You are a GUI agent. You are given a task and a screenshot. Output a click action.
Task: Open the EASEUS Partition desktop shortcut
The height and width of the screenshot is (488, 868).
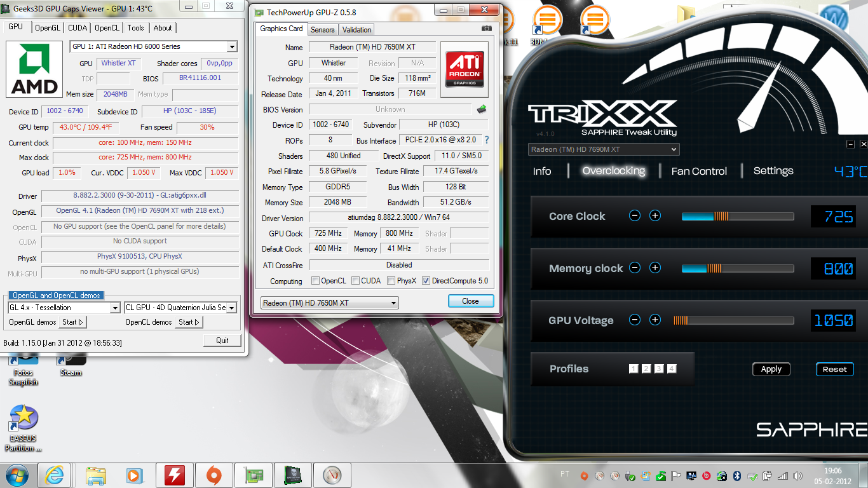point(24,428)
